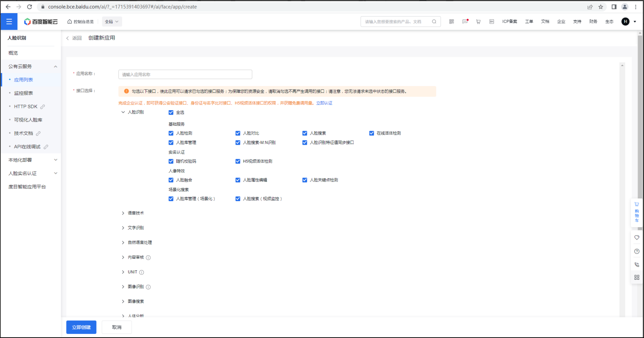The height and width of the screenshot is (338, 644).
Task: Open the 全局 region dropdown
Action: coord(112,22)
